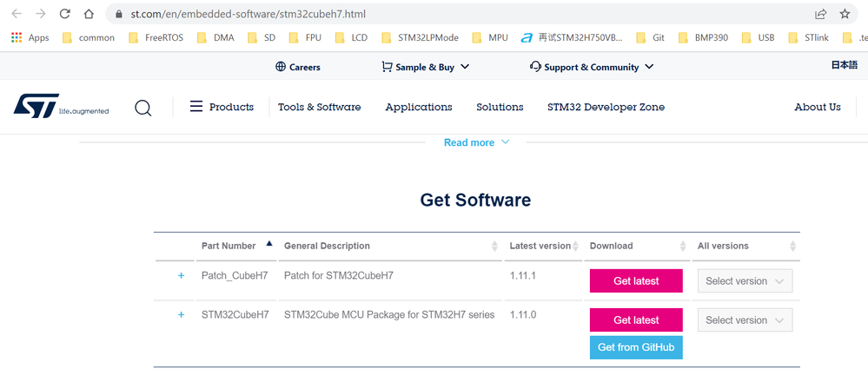
Task: Expand the STM32CubeH7 row plus sign
Action: [181, 314]
